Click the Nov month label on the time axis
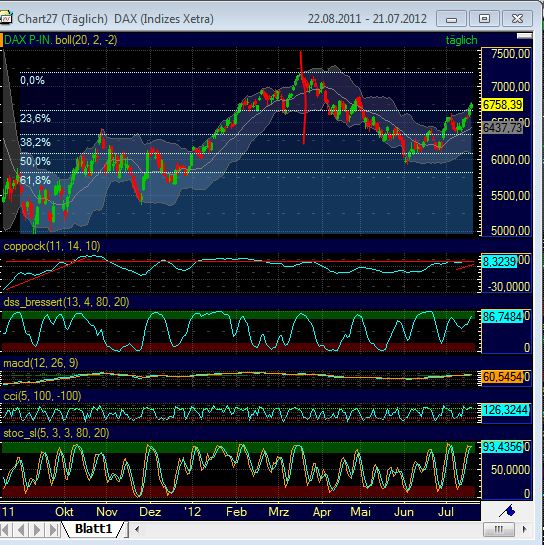 pyautogui.click(x=107, y=512)
